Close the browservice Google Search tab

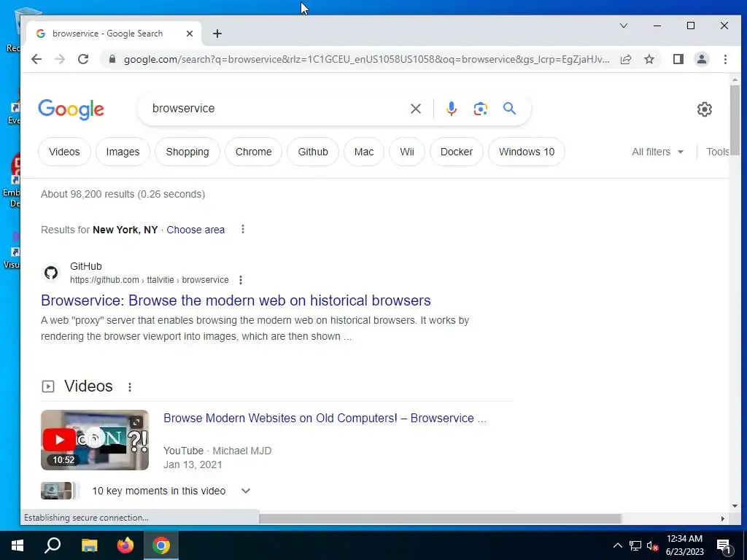click(190, 34)
